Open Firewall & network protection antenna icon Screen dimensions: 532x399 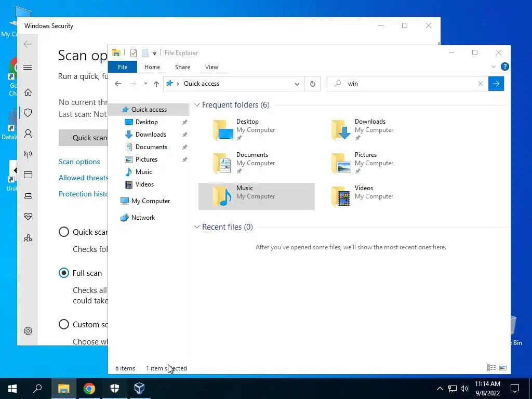coord(28,154)
